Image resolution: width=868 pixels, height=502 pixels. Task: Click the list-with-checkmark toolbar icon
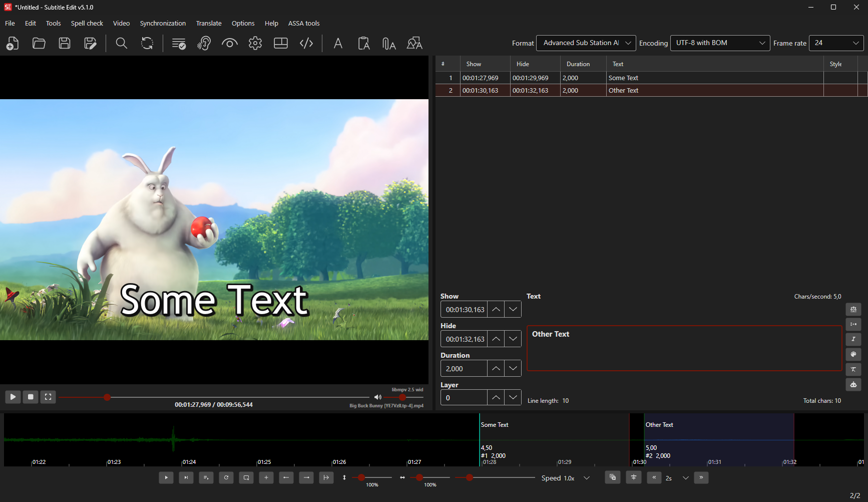point(179,44)
